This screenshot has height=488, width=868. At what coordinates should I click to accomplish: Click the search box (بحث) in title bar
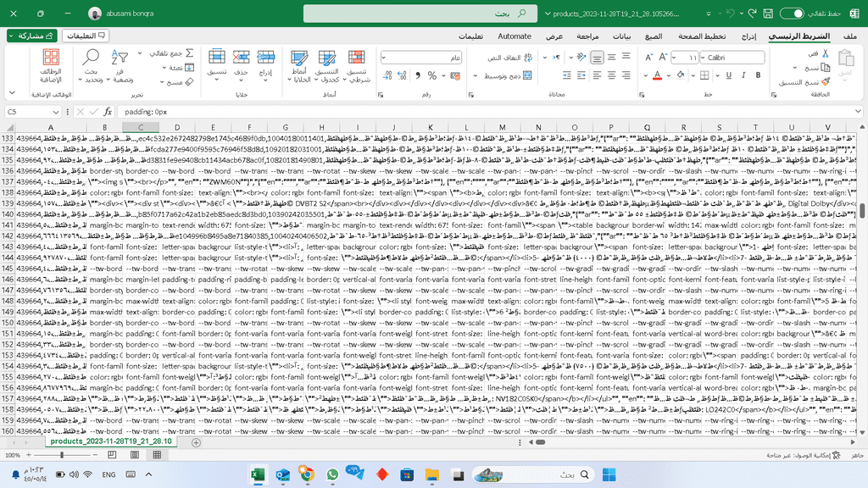(x=420, y=14)
